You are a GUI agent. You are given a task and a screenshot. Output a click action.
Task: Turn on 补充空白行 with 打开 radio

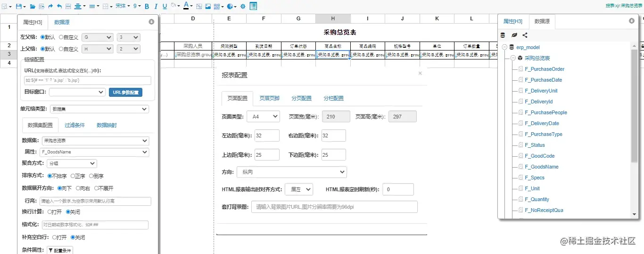pos(54,237)
